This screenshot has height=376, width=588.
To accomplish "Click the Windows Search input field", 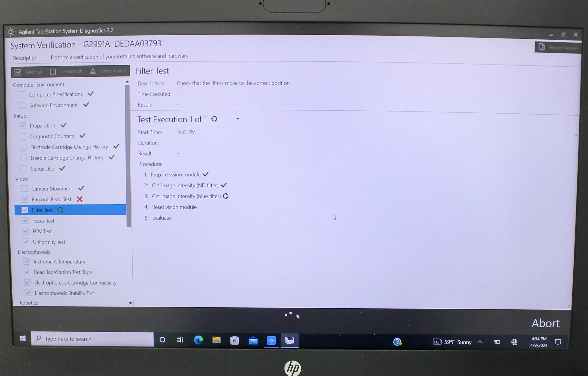I will tap(92, 339).
